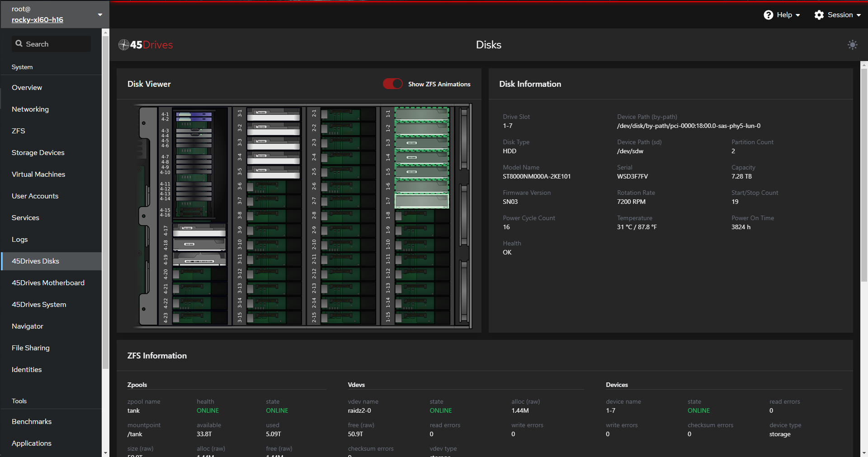Click the search magnifier icon
Screen dimensions: 868x457
tap(19, 44)
